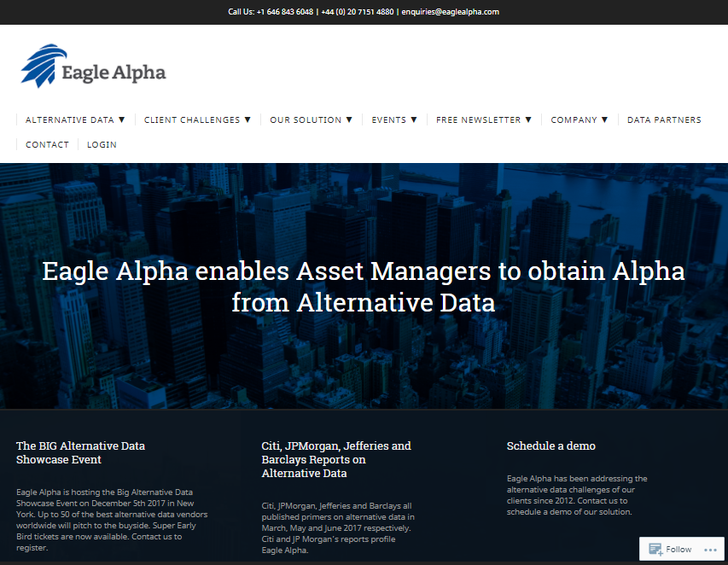Open the Alternative Data dropdown
728x565 pixels.
point(74,119)
